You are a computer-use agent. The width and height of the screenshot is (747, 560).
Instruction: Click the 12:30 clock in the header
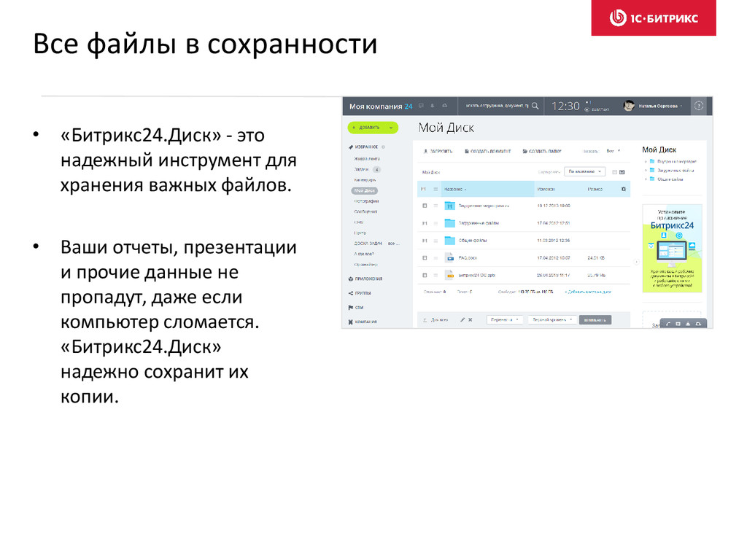pyautogui.click(x=565, y=106)
